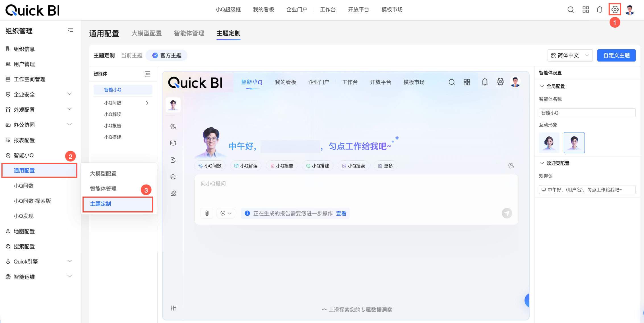Screen dimensions: 644x323
Task: Click the user avatar in the preview header
Action: tap(515, 82)
